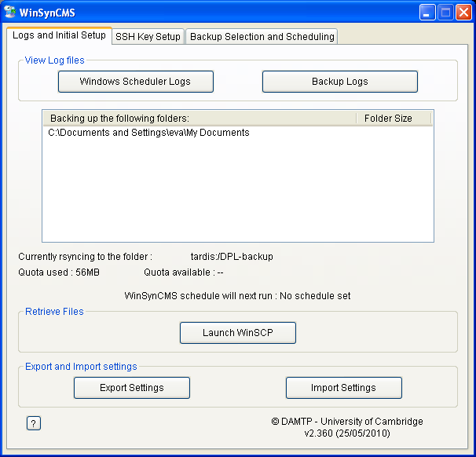
Task: Click Export Settings button
Action: pyautogui.click(x=131, y=388)
